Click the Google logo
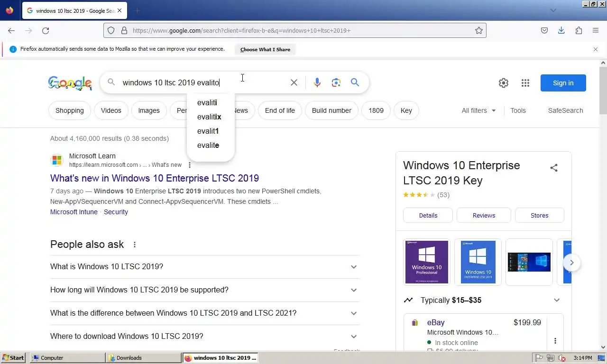The width and height of the screenshot is (607, 364). tap(70, 83)
